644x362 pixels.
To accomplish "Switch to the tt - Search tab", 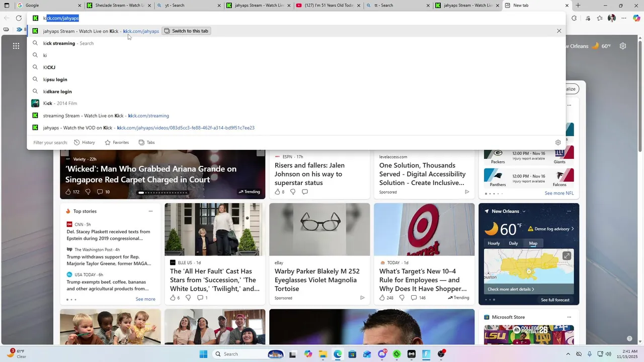I will click(397, 6).
